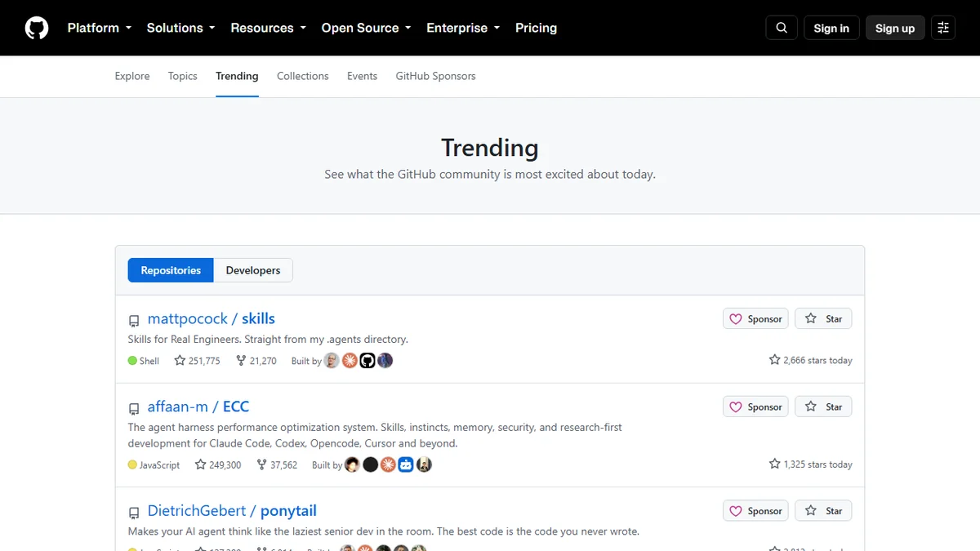Expand the Platform dropdown menu
The image size is (980, 551).
click(x=99, y=28)
